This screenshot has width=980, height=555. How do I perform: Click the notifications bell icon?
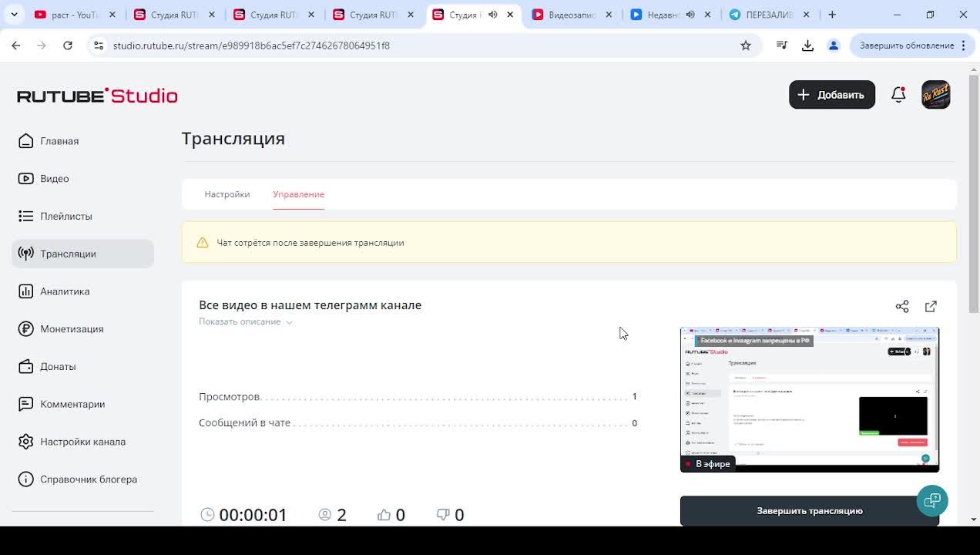click(x=898, y=95)
